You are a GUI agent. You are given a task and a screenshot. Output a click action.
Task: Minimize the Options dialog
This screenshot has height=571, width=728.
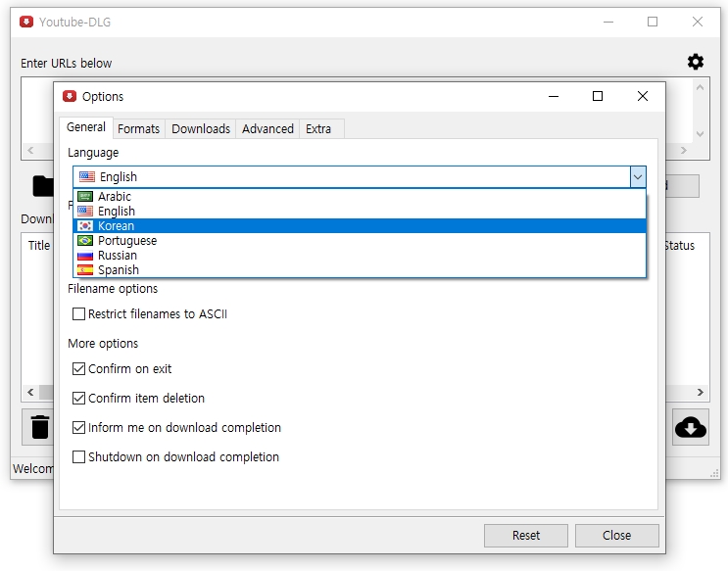tap(554, 96)
